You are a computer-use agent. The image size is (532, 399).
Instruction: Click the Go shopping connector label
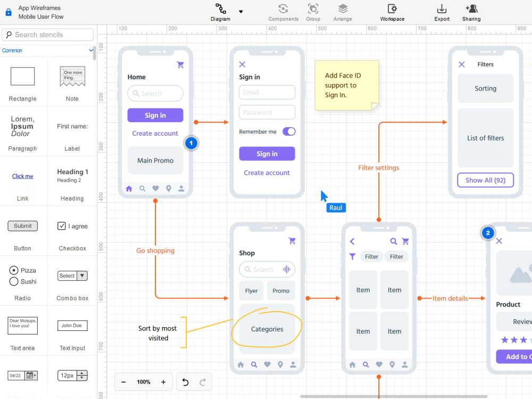click(x=155, y=251)
